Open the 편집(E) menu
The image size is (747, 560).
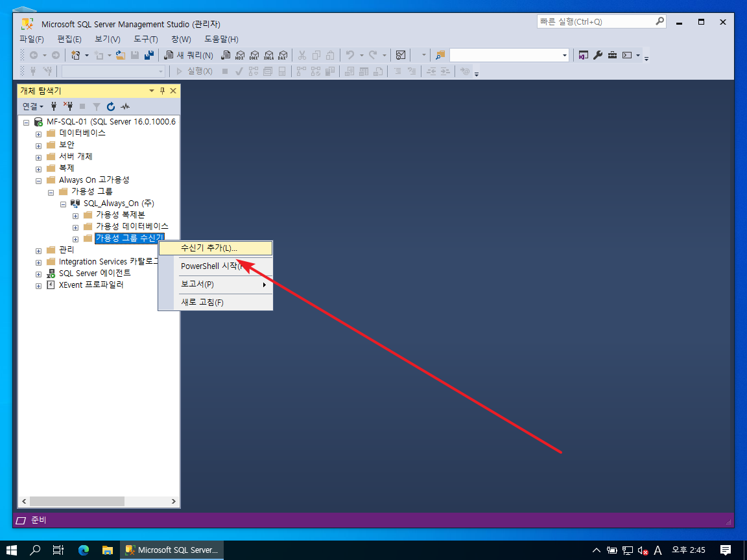coord(69,39)
